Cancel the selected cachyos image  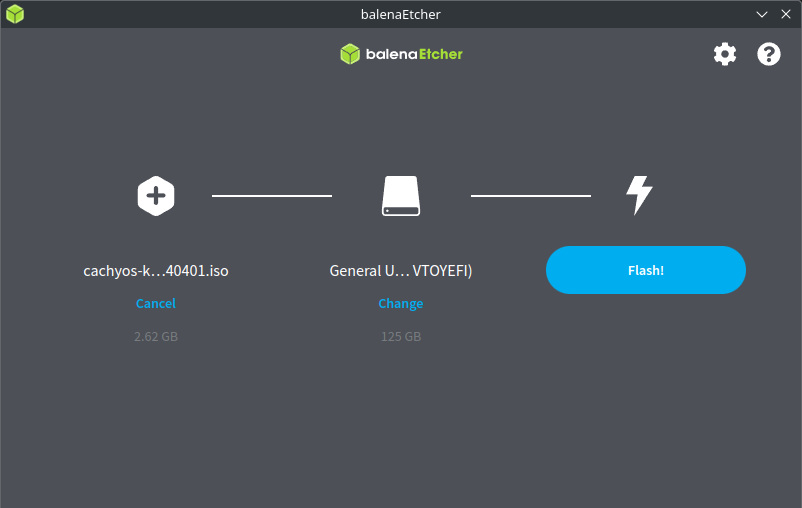click(x=156, y=303)
